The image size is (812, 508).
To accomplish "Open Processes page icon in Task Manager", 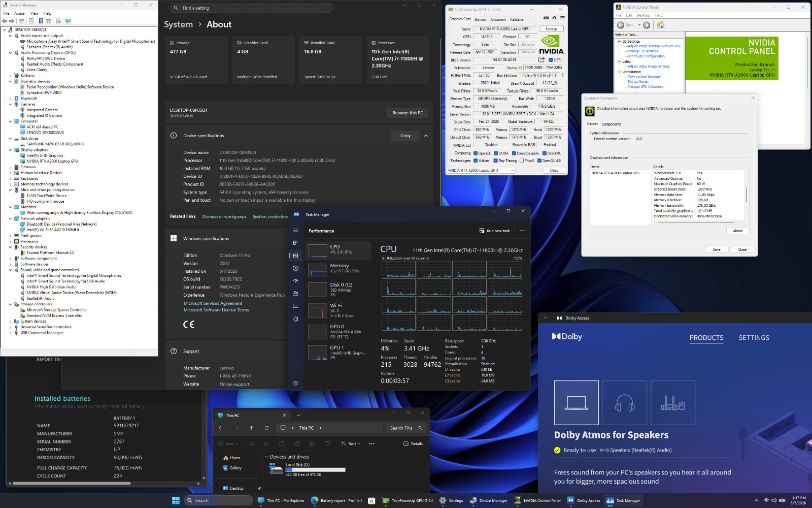I will [296, 243].
